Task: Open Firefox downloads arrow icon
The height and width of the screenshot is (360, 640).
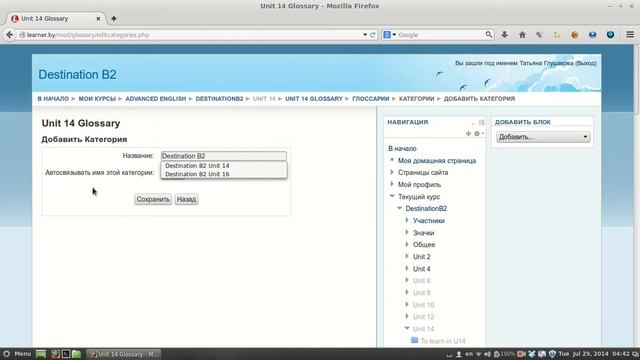Action: pos(504,35)
